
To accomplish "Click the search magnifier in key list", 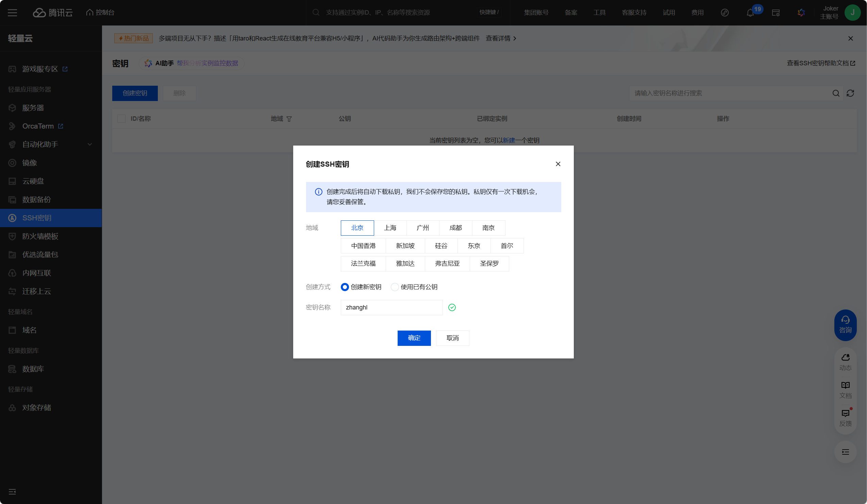I will 836,93.
